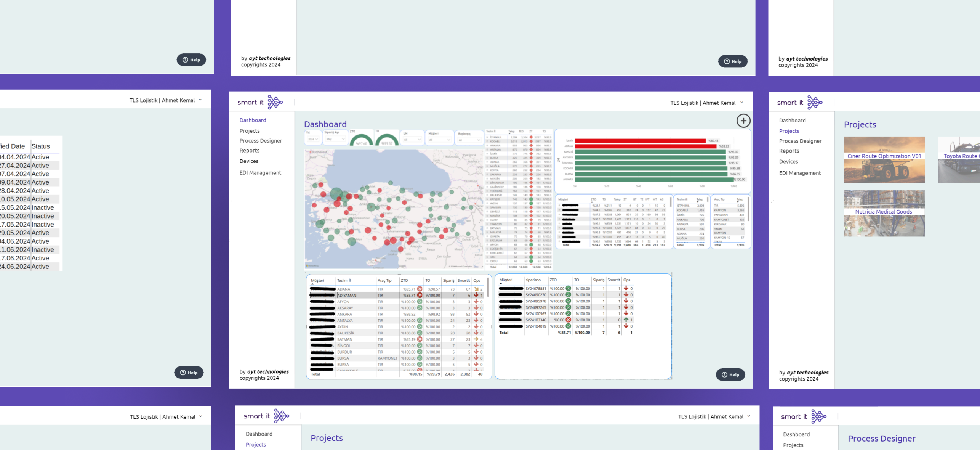Click the smart it logo in center header

pos(260,102)
